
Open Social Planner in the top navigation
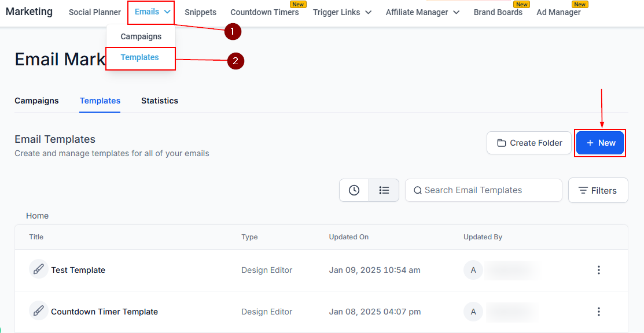tap(95, 12)
